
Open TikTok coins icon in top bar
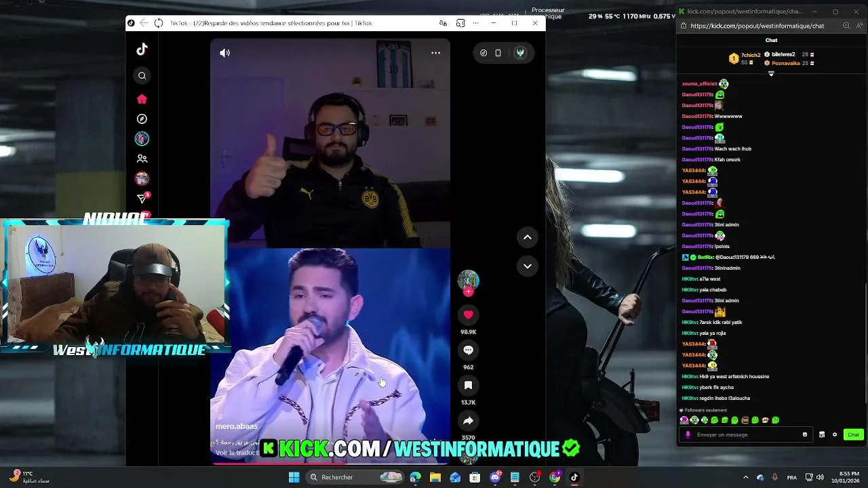[484, 53]
